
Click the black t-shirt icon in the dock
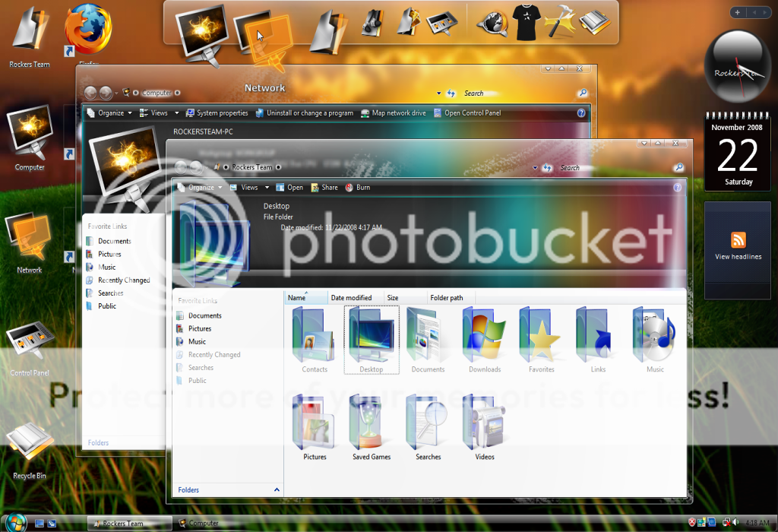pyautogui.click(x=527, y=22)
